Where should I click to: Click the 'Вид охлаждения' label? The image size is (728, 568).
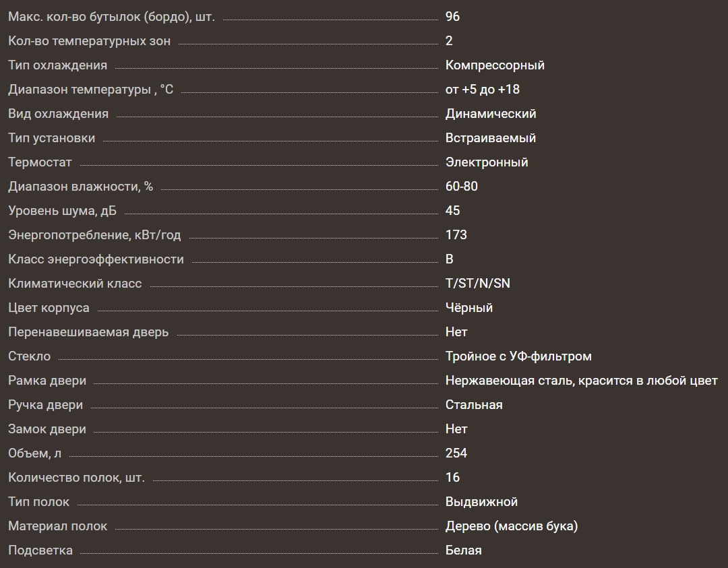(58, 114)
